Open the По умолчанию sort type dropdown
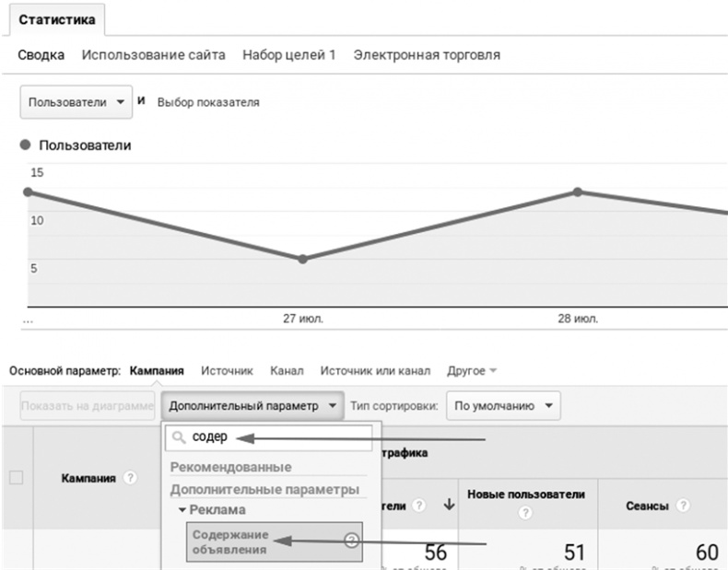The height and width of the screenshot is (570, 728). point(503,405)
